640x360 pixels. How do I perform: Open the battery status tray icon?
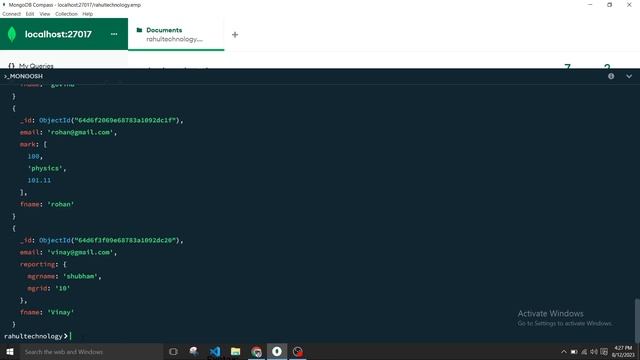coord(574,352)
